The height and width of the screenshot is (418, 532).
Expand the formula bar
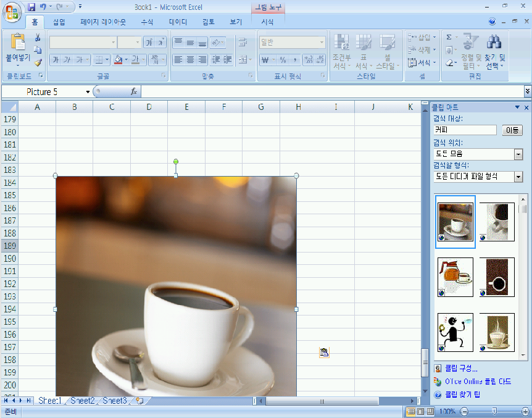coord(527,91)
